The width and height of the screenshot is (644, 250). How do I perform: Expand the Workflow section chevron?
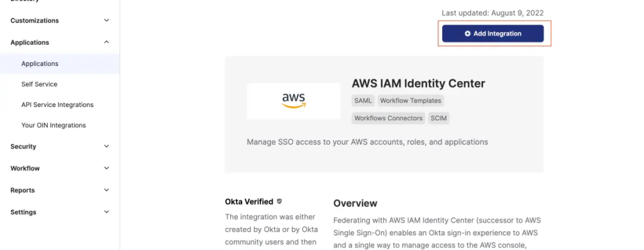[x=106, y=168]
